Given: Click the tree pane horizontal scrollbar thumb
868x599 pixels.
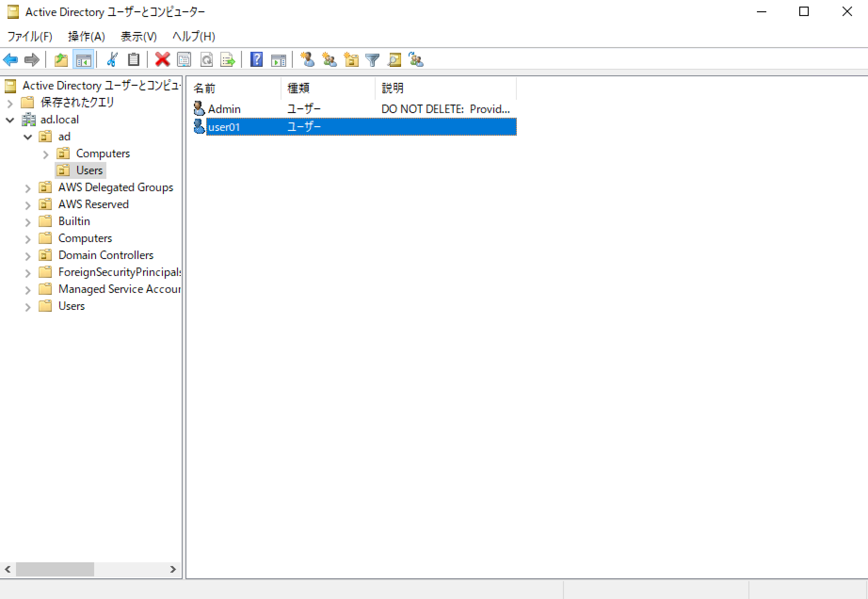Looking at the screenshot, I should point(55,569).
